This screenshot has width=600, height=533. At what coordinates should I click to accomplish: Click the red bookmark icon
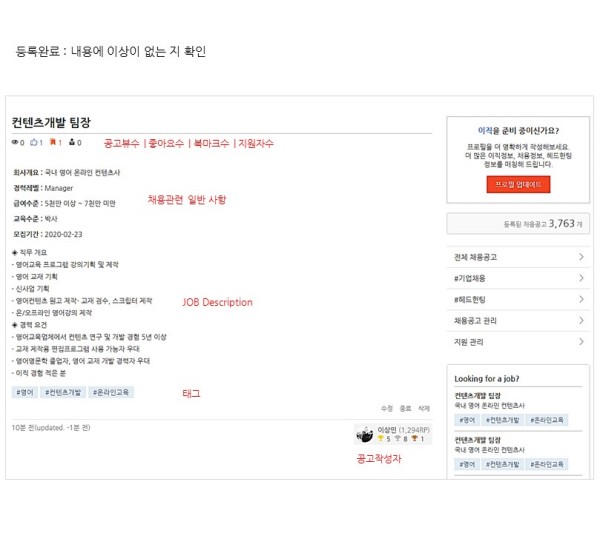[x=53, y=143]
